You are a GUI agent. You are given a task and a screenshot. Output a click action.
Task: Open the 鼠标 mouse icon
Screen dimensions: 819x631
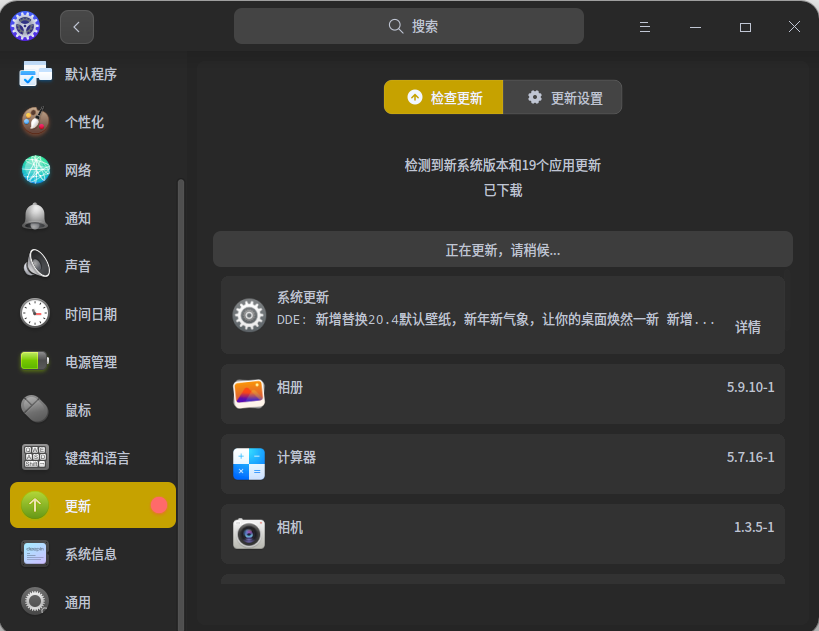tap(34, 408)
